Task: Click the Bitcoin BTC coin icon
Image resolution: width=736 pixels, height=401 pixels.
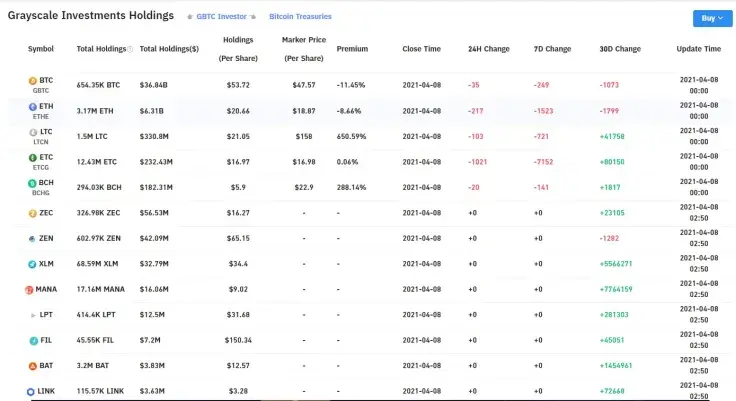Action: click(33, 81)
